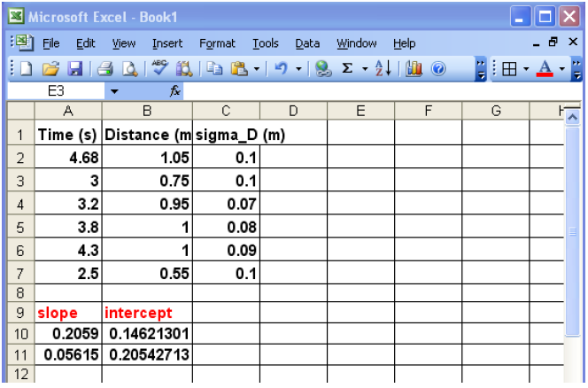Launch the Chart Wizard icon
This screenshot has width=588, height=388.
click(x=414, y=67)
